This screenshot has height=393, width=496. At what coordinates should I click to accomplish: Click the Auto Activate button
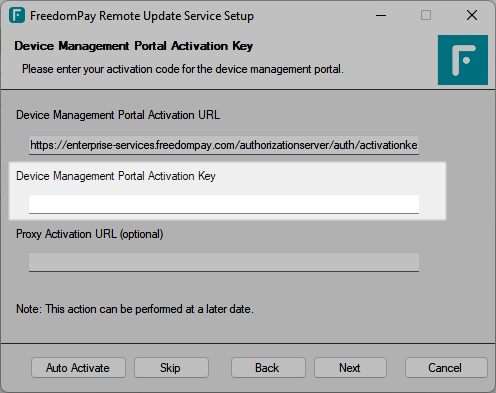78,368
